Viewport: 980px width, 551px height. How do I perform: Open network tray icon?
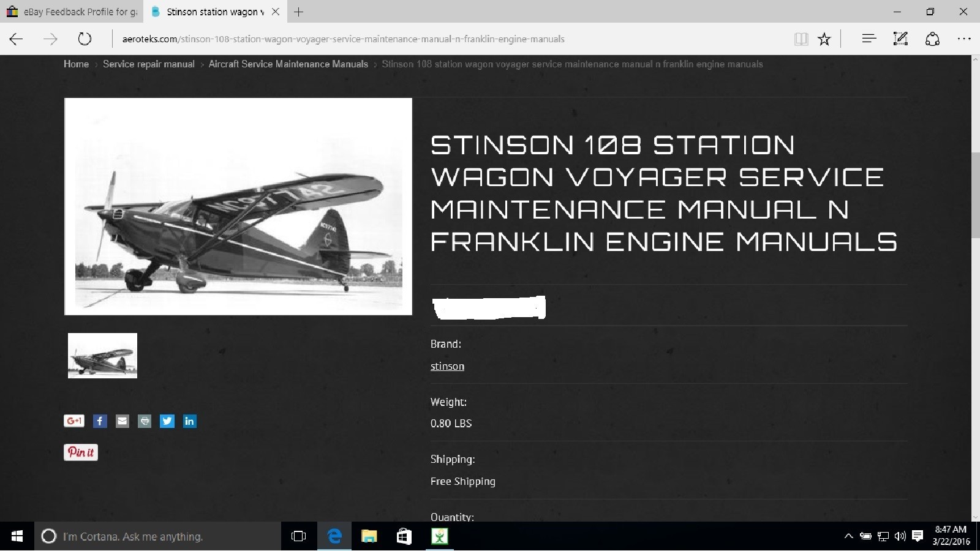pyautogui.click(x=883, y=536)
